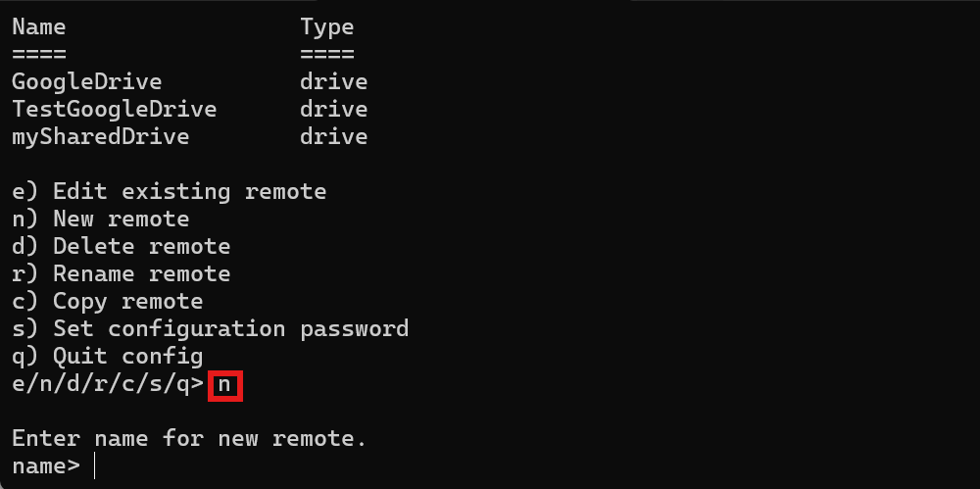Viewport: 980px width, 489px height.
Task: Click the 'drive' type next to GoogleDrive
Action: (334, 82)
